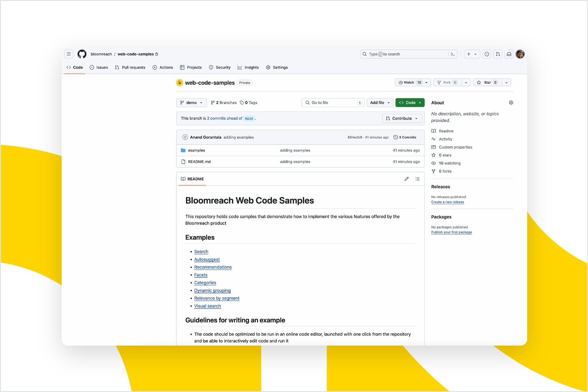
Task: Open the README outline icon
Action: coord(417,179)
